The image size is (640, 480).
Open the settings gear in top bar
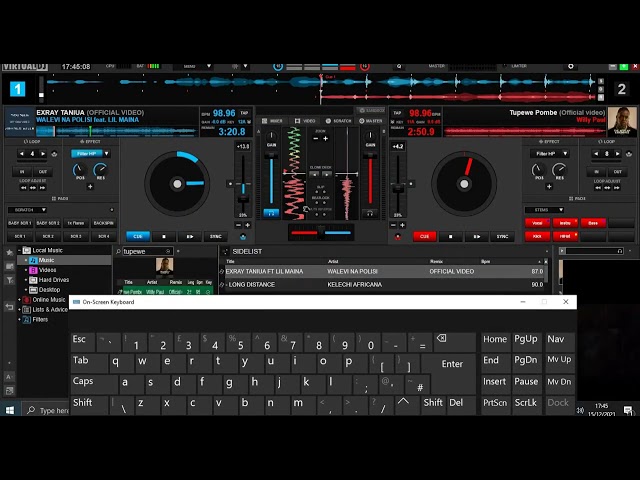(x=571, y=66)
